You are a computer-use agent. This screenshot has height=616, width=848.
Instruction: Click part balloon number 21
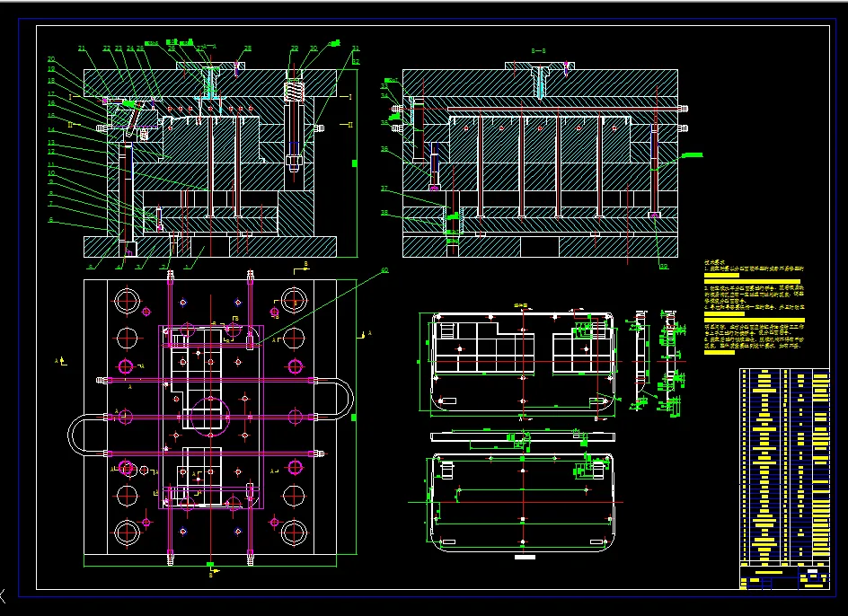coord(82,48)
